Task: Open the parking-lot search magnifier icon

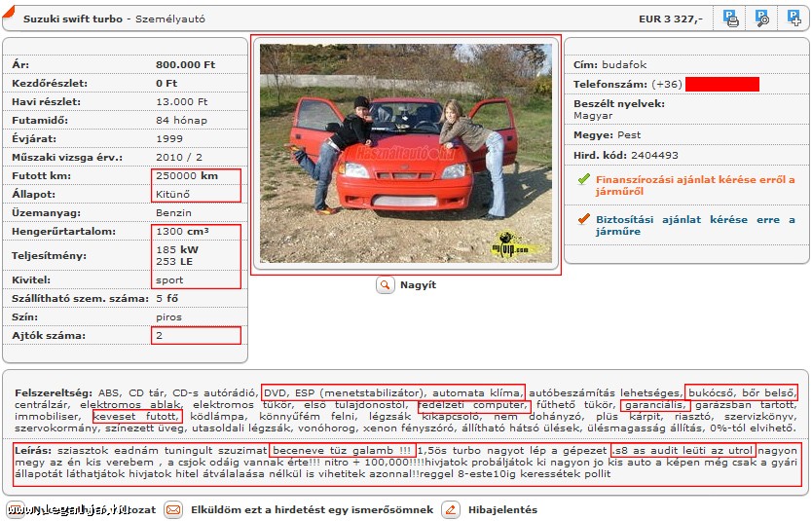Action: click(761, 19)
